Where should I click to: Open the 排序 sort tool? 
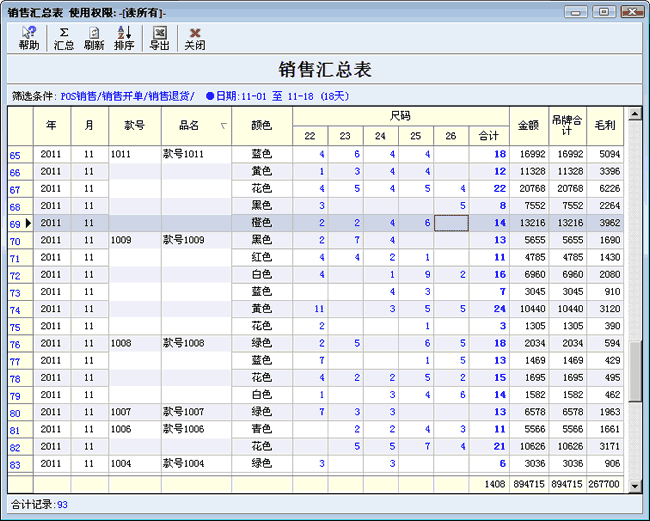point(124,38)
